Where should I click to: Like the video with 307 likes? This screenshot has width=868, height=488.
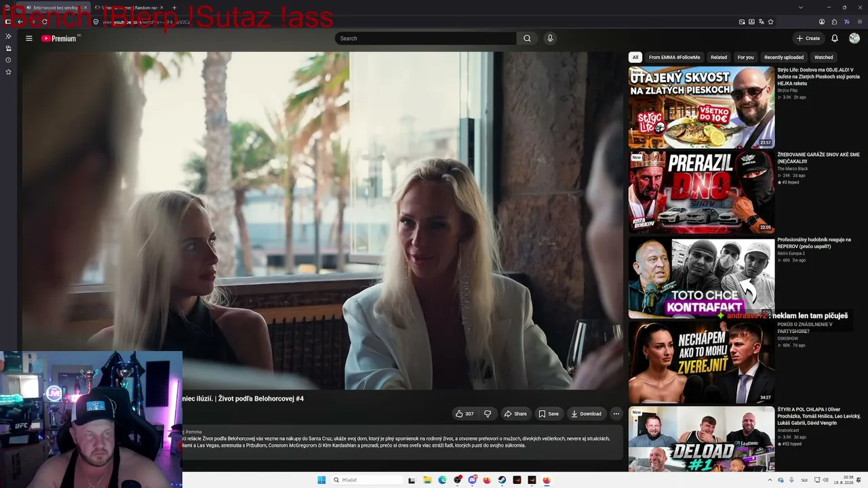pyautogui.click(x=465, y=413)
